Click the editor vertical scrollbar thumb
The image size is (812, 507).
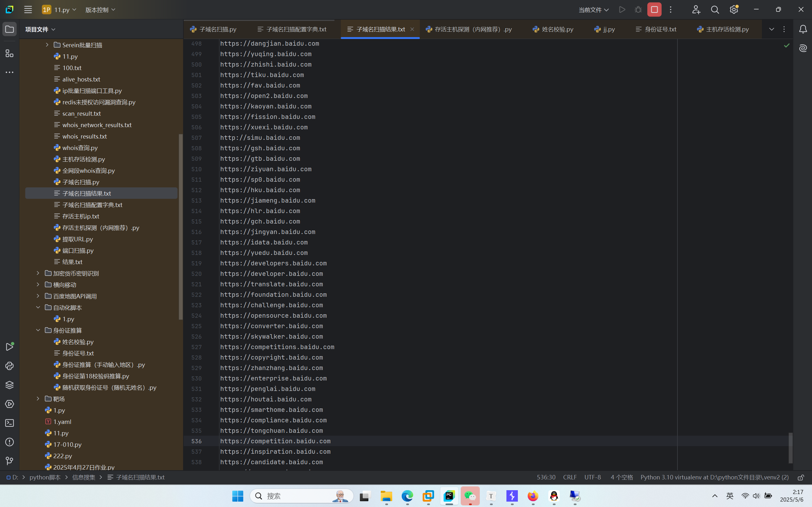pyautogui.click(x=790, y=448)
